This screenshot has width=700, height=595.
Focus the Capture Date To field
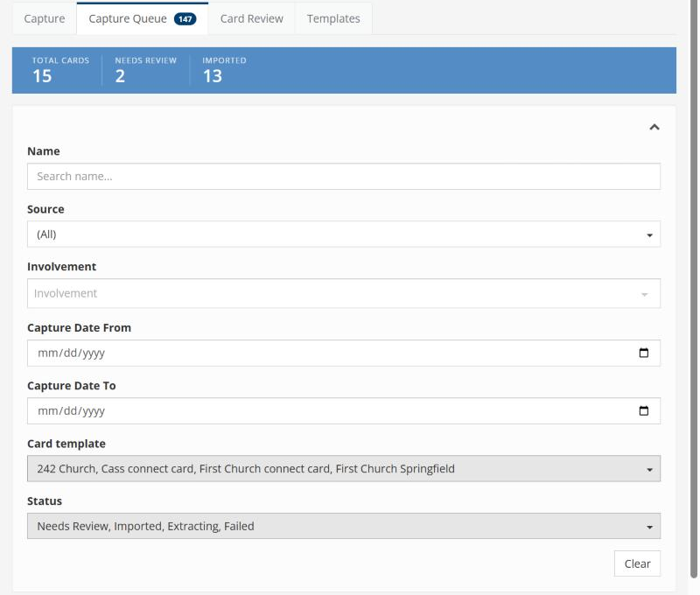[344, 411]
